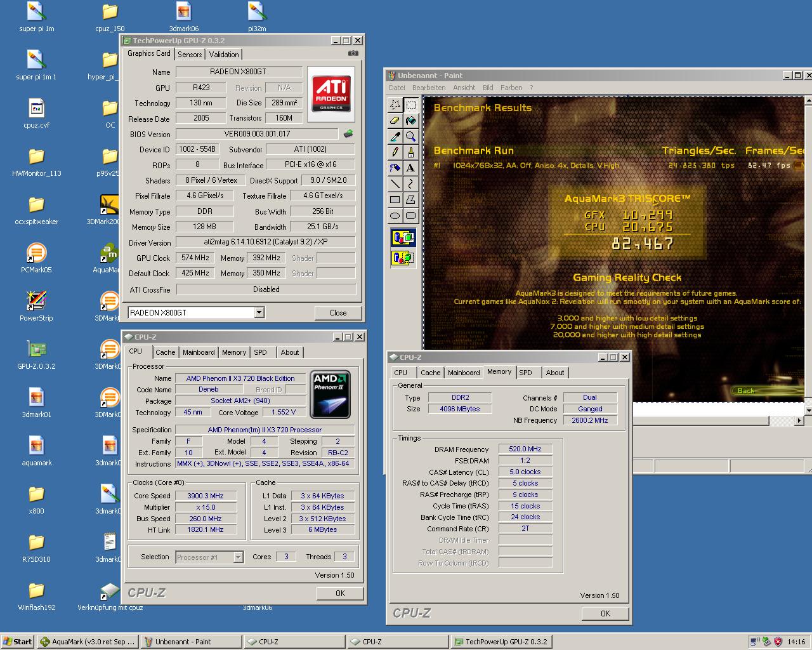This screenshot has width=812, height=650.
Task: Pick the Eraser tool in Paint
Action: coord(395,121)
